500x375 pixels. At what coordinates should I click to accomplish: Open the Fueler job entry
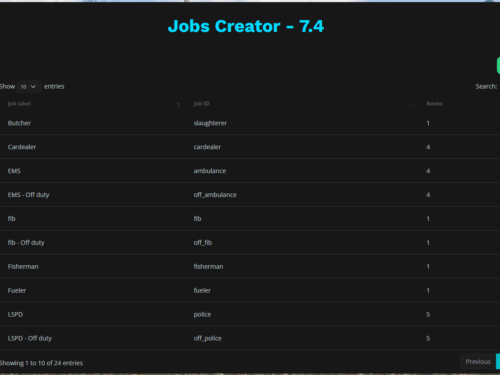point(250,291)
